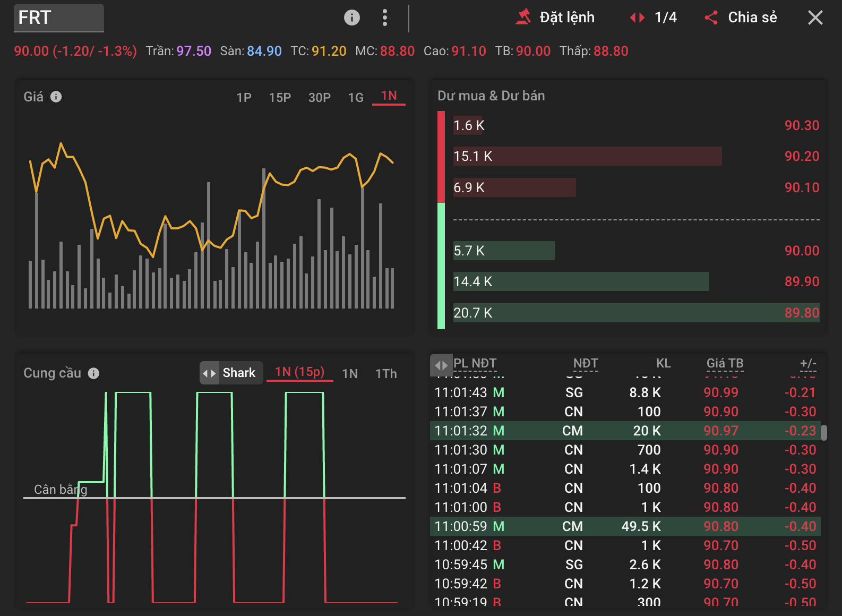Close the FRT detail panel
This screenshot has width=842, height=616.
coord(815,18)
